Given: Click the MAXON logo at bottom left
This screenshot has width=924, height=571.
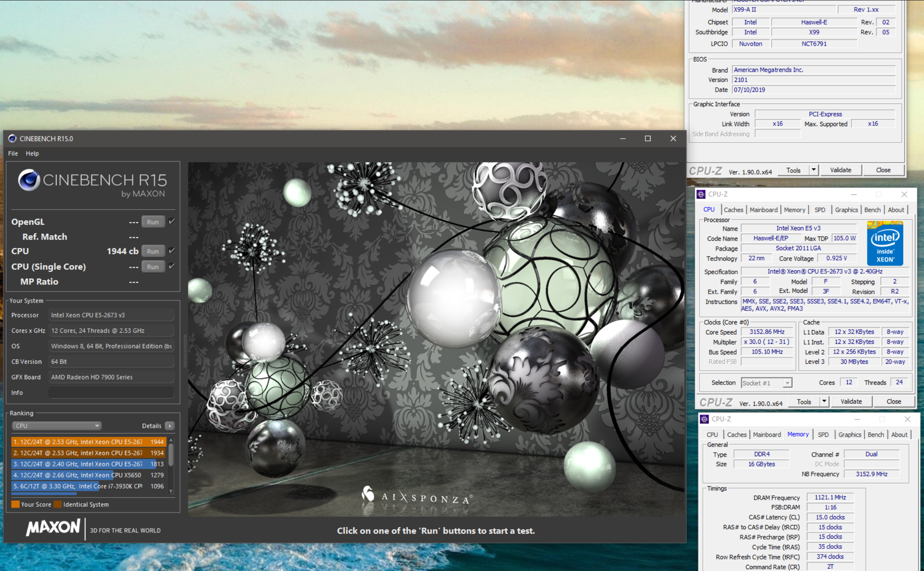Looking at the screenshot, I should tap(53, 528).
